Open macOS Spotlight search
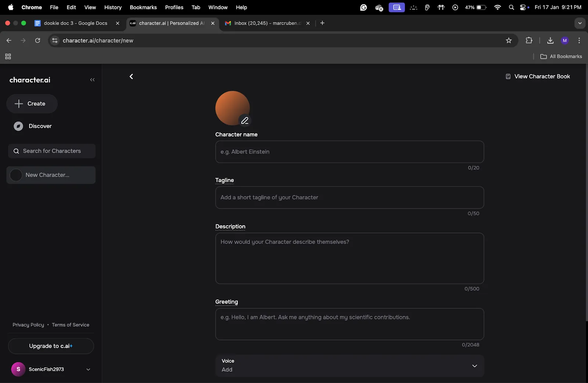Image resolution: width=588 pixels, height=383 pixels. 511,7
